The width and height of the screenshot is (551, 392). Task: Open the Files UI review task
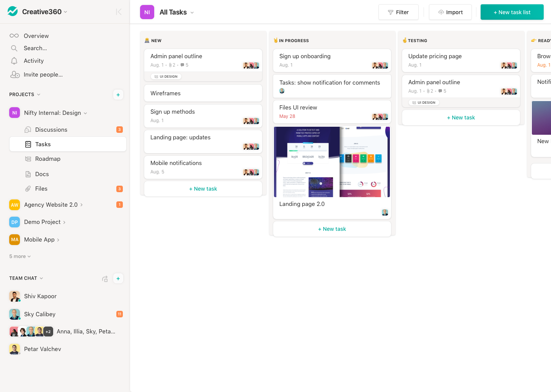coord(332,112)
